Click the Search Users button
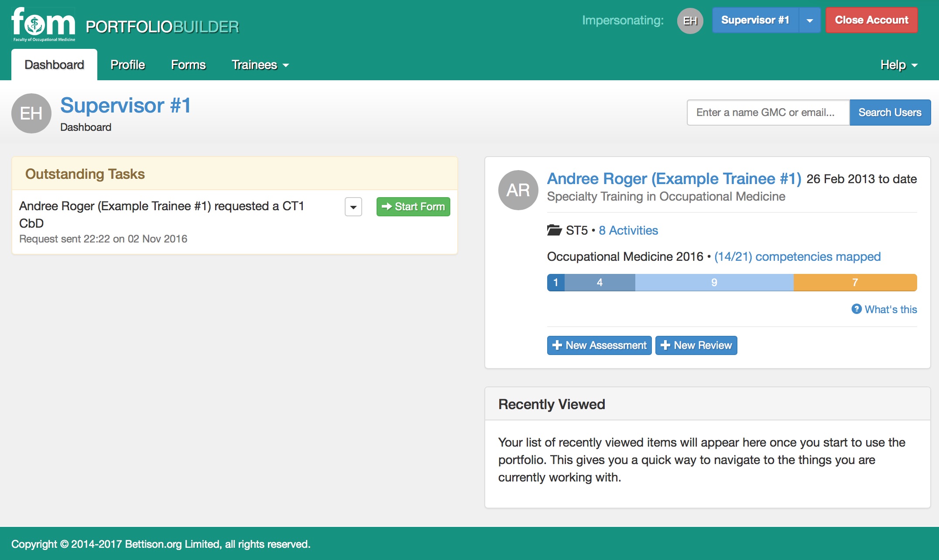Viewport: 939px width, 560px height. (x=890, y=113)
